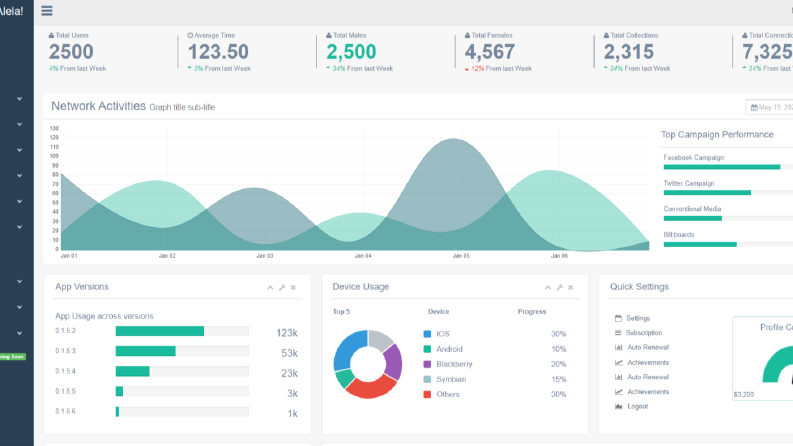Click the Logout area-chart icon

[619, 406]
